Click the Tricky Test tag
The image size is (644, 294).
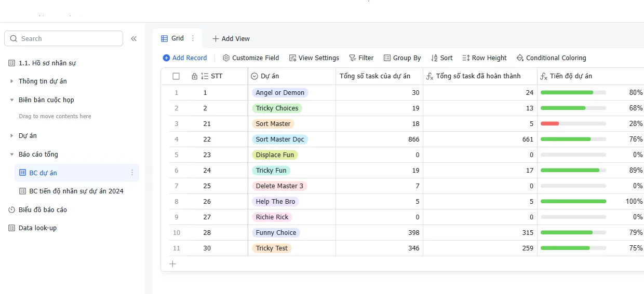coord(272,248)
